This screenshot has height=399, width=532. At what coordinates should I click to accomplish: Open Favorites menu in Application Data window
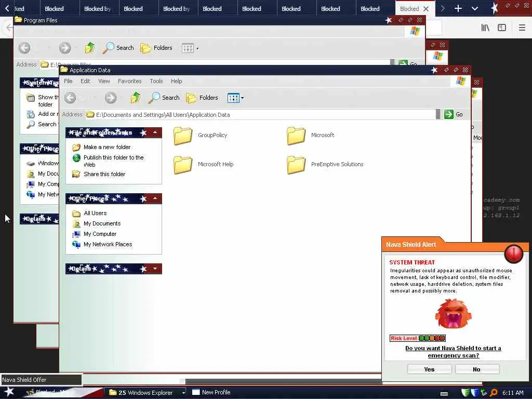(x=129, y=81)
